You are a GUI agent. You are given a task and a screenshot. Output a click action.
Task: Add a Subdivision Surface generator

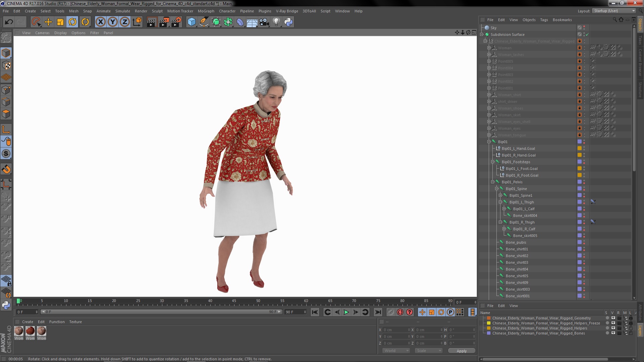(x=216, y=22)
